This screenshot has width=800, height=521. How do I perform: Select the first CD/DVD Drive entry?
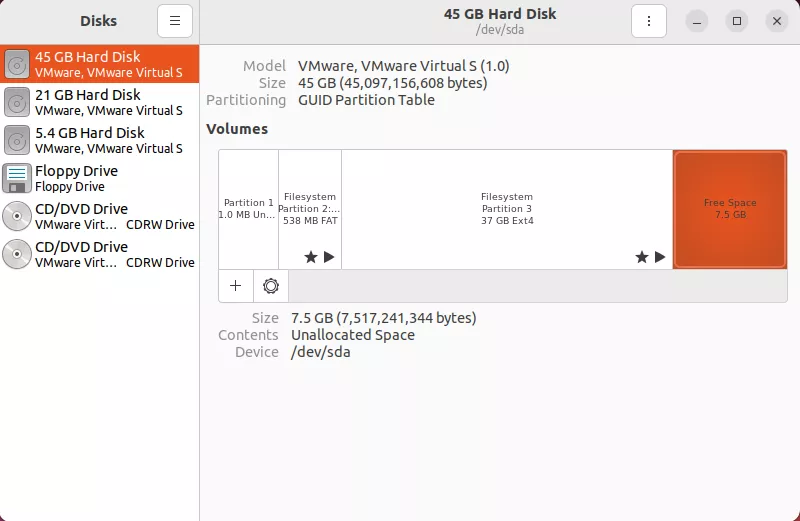[99, 216]
